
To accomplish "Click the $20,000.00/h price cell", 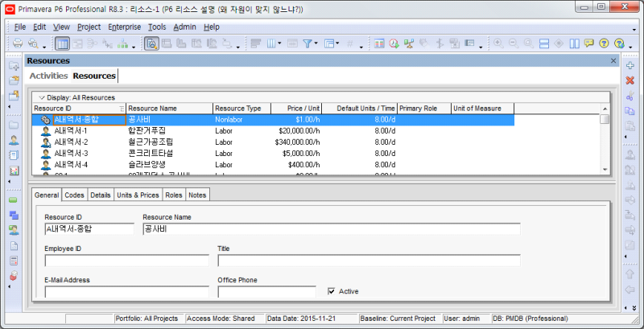I will [x=296, y=131].
